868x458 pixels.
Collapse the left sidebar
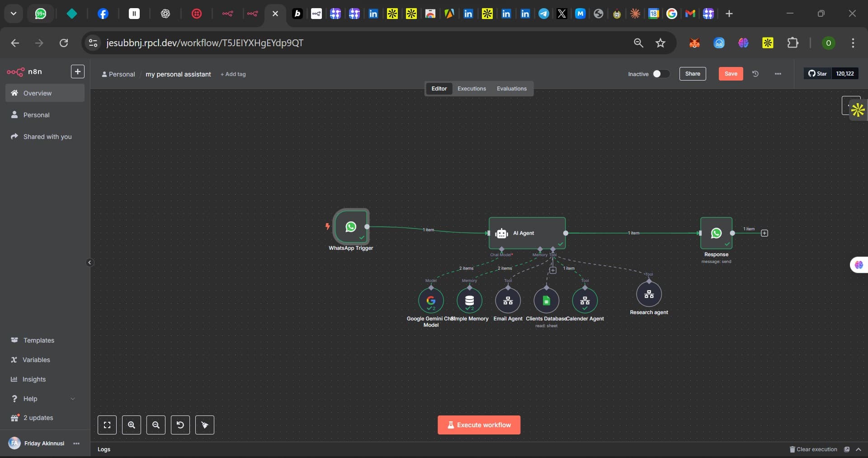pos(90,262)
